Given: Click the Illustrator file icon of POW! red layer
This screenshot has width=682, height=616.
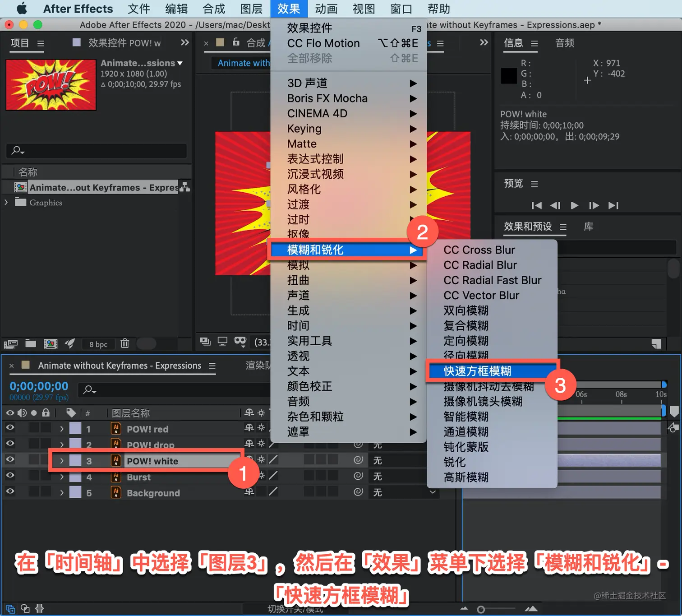Looking at the screenshot, I should (x=116, y=428).
